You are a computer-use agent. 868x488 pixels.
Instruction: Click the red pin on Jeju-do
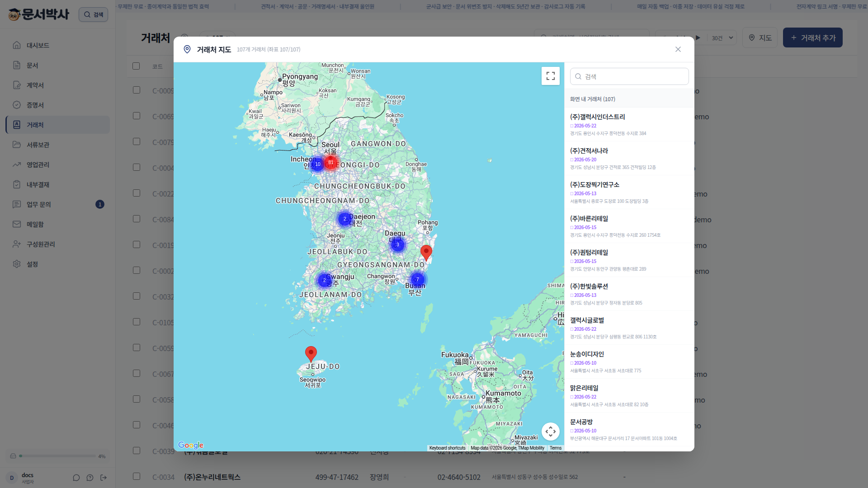[311, 354]
